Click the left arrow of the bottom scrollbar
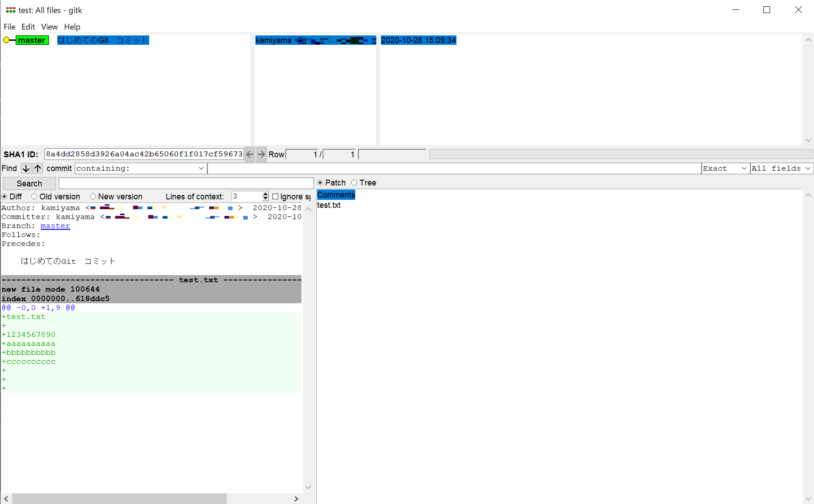 (x=6, y=499)
